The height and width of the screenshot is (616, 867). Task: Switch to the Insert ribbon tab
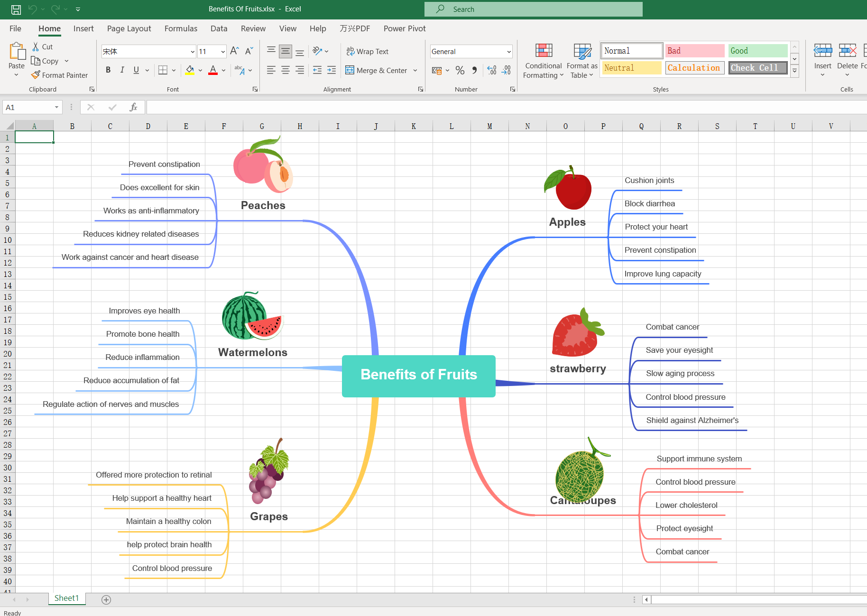pyautogui.click(x=83, y=28)
